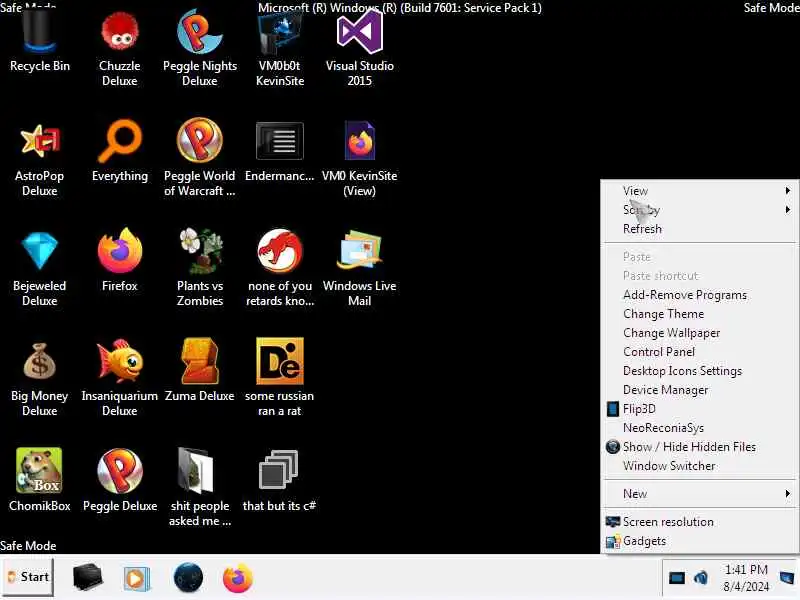
Task: Choose Window Switcher menu entry
Action: click(x=698, y=466)
